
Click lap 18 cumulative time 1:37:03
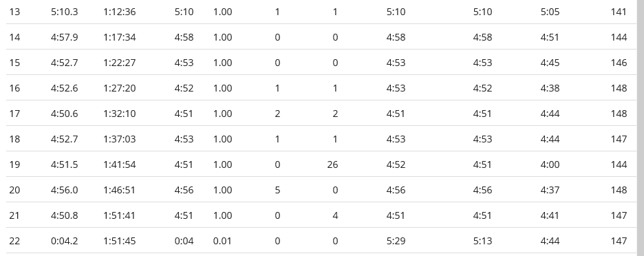[120, 139]
